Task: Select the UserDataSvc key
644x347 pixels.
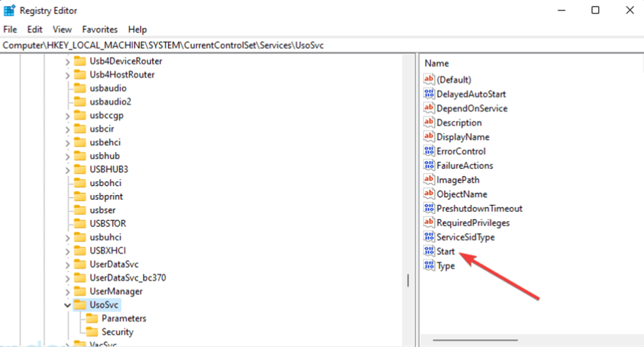Action: (114, 264)
